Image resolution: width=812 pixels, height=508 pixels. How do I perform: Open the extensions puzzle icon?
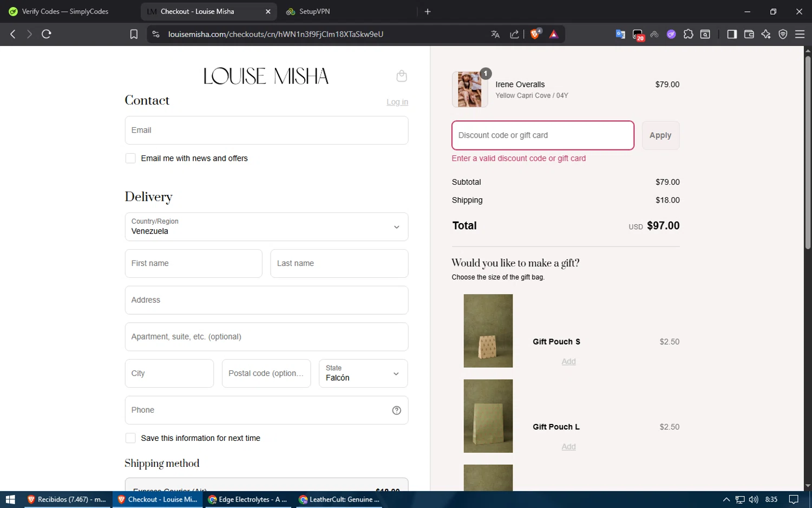(688, 34)
